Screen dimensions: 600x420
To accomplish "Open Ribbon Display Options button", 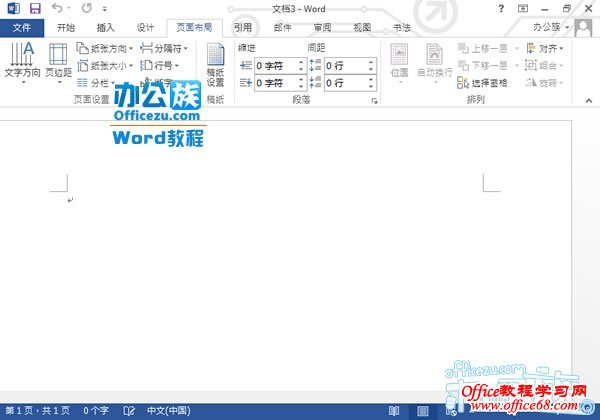I will [x=523, y=8].
